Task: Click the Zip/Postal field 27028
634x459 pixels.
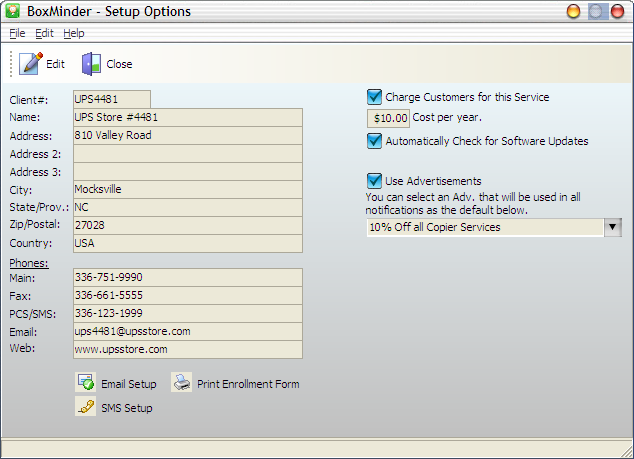Action: point(188,225)
